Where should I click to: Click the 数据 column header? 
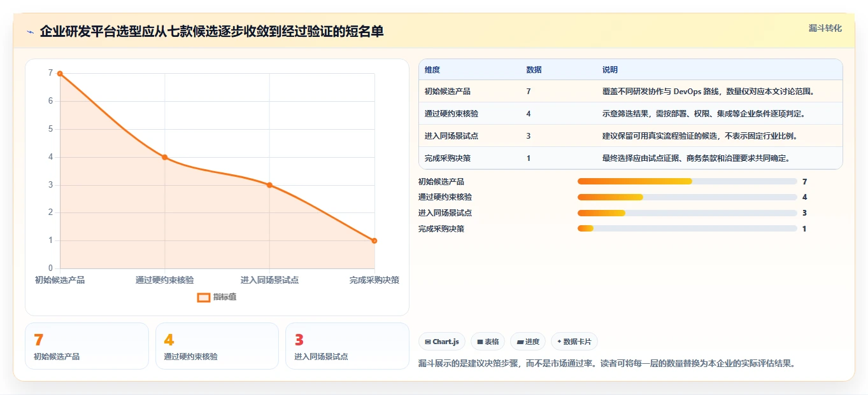534,70
